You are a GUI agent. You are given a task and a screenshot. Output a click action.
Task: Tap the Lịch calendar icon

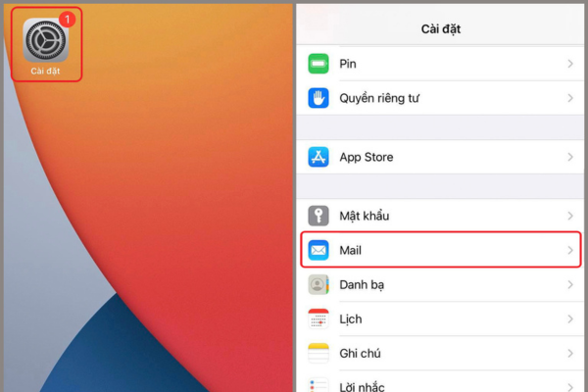coord(318,319)
